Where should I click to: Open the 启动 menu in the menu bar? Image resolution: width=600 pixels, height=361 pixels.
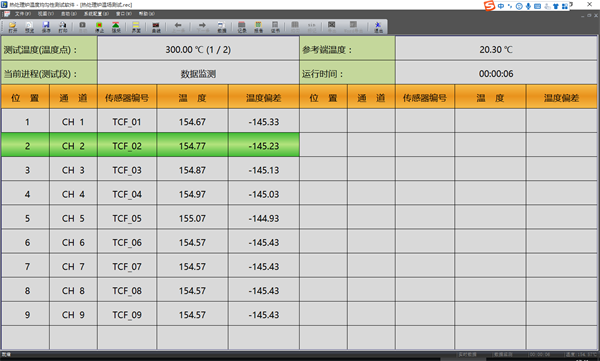pos(69,14)
